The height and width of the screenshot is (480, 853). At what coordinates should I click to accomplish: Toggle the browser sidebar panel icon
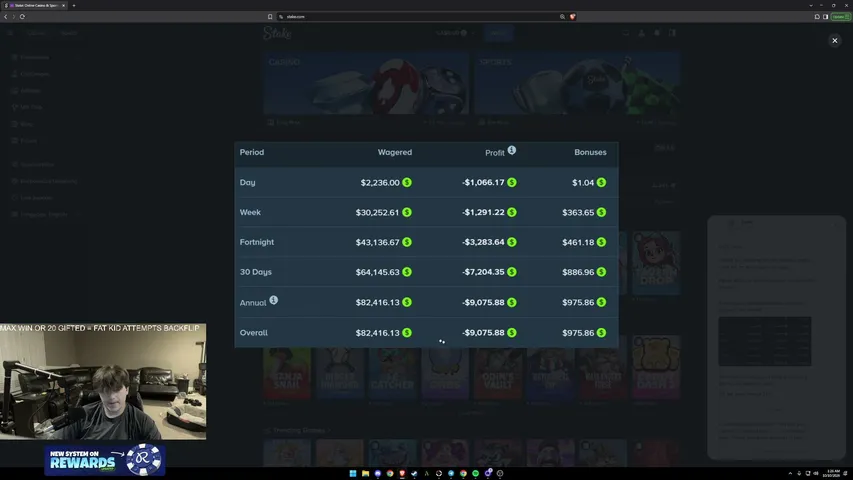coord(825,16)
